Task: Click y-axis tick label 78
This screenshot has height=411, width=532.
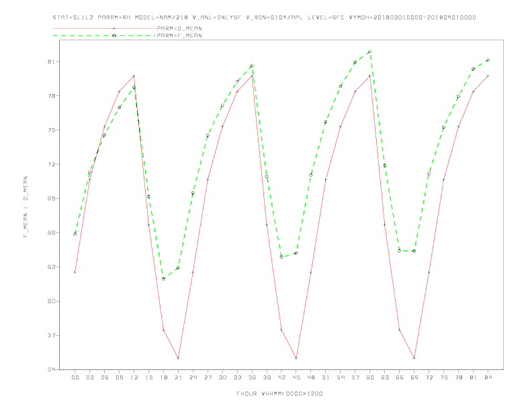Action: (52, 96)
